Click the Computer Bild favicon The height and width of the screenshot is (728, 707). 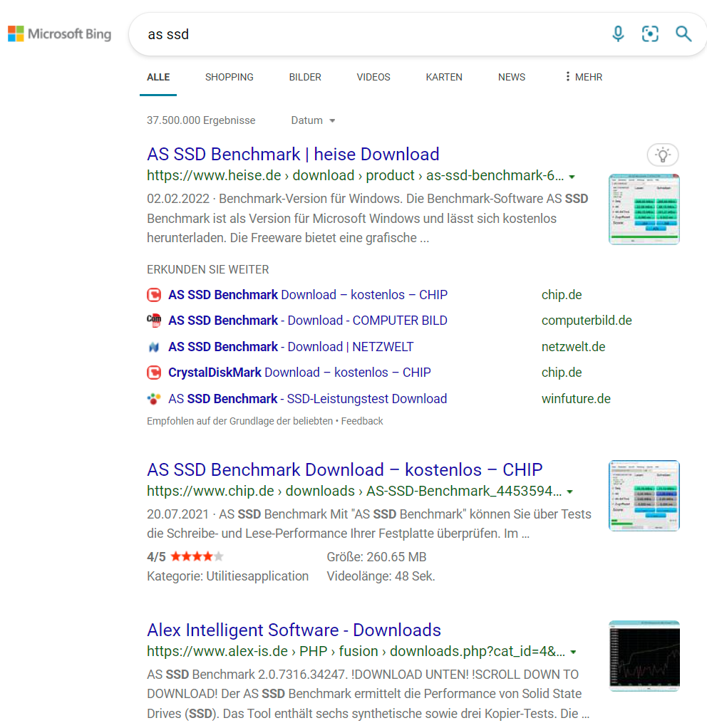pyautogui.click(x=154, y=321)
